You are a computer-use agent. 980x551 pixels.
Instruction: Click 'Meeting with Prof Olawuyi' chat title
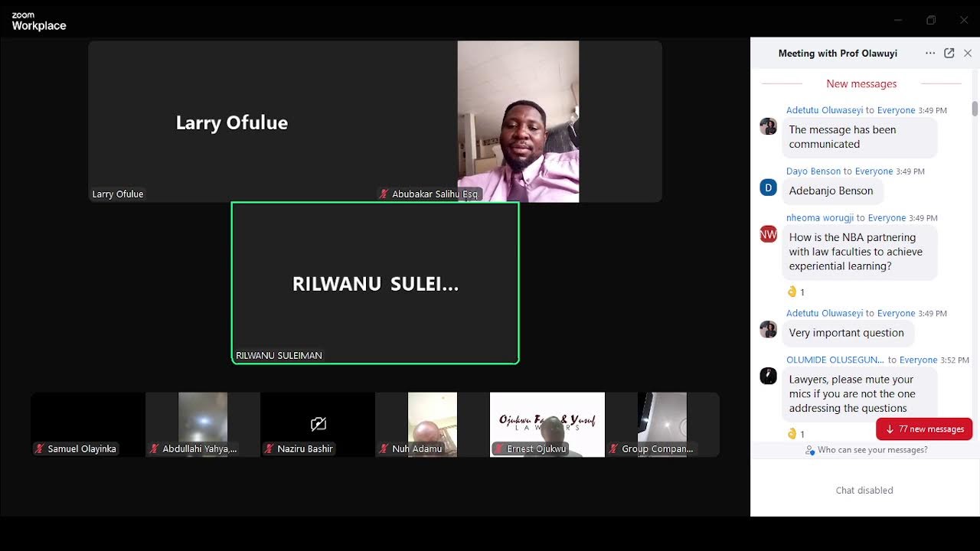(x=838, y=54)
